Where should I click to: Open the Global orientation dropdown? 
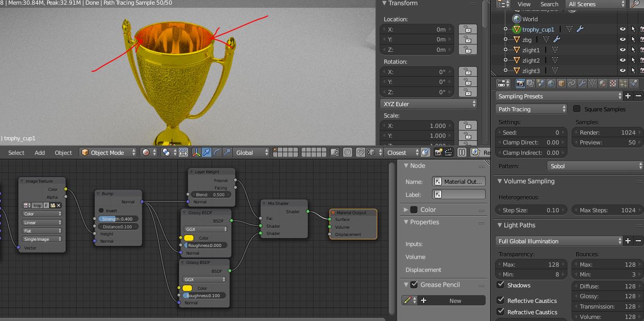[x=251, y=152]
